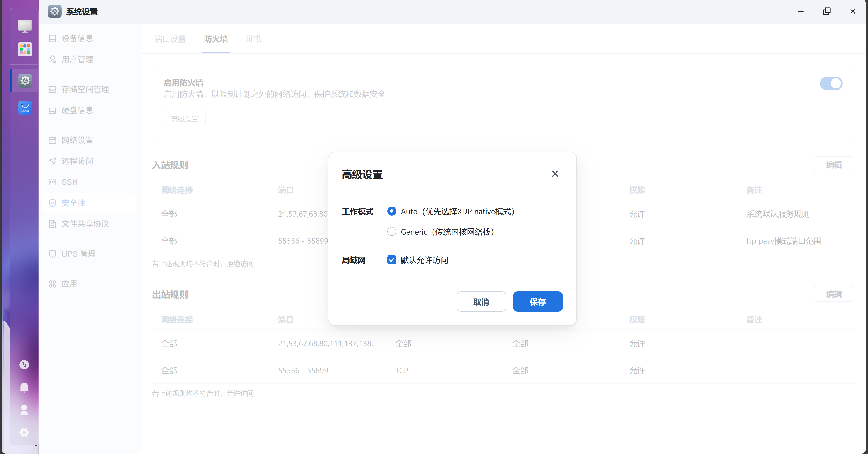
Task: Switch to 端口设置 tab
Action: pos(170,39)
